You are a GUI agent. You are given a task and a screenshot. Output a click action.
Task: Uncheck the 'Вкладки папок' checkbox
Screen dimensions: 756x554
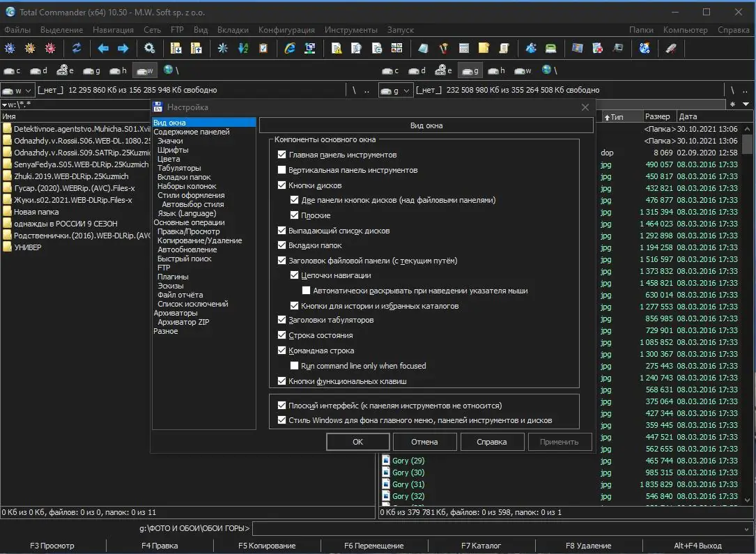pos(282,245)
